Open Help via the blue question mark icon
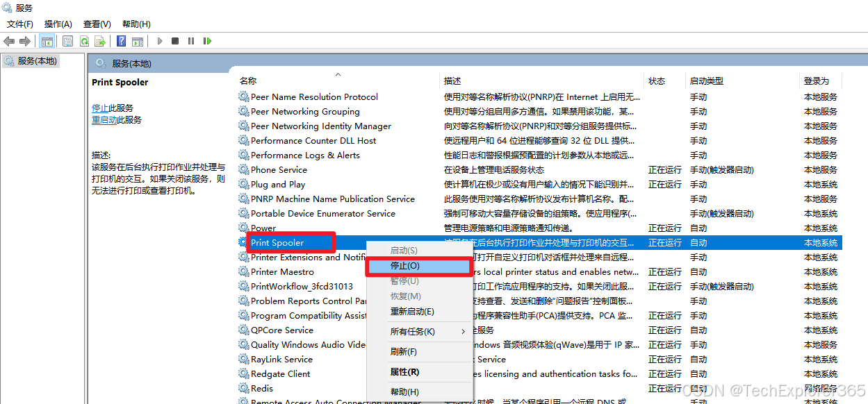 (121, 41)
